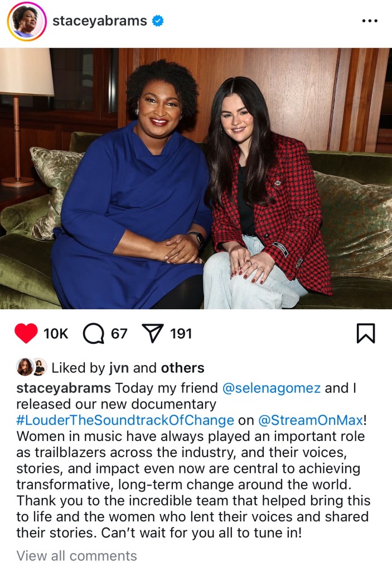View the 10K likes count
This screenshot has height=571, width=392.
click(x=56, y=334)
